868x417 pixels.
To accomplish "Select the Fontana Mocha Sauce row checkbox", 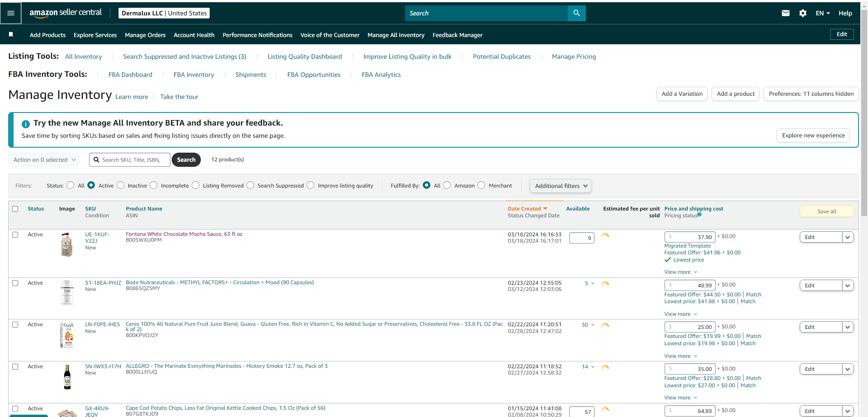I will pos(15,235).
